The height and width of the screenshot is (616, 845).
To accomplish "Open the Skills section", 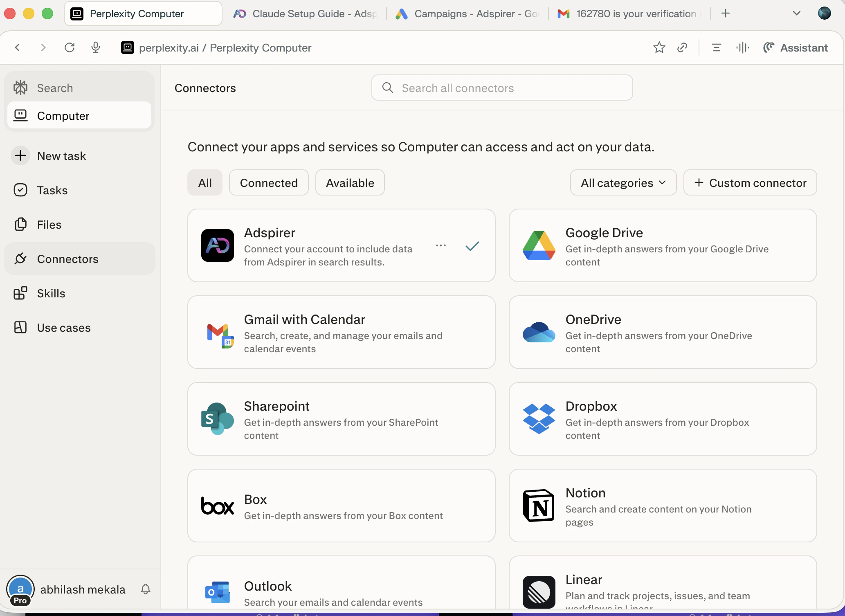I will click(x=51, y=292).
